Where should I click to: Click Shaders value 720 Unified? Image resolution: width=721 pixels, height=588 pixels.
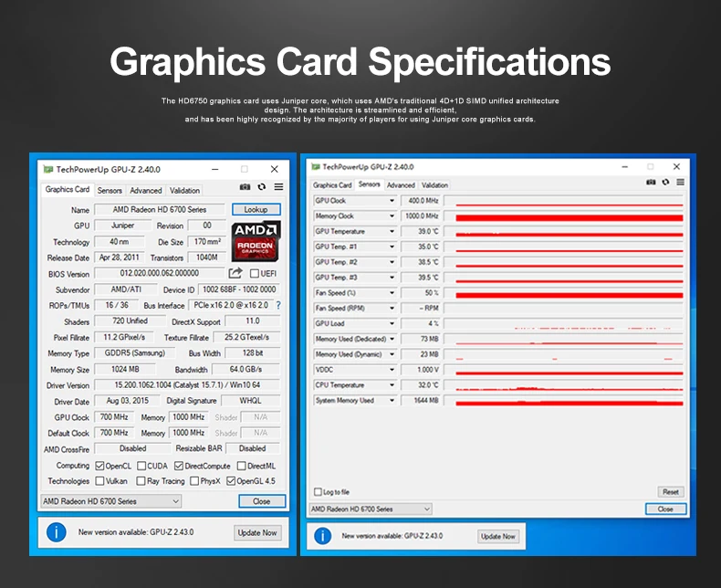(x=131, y=321)
